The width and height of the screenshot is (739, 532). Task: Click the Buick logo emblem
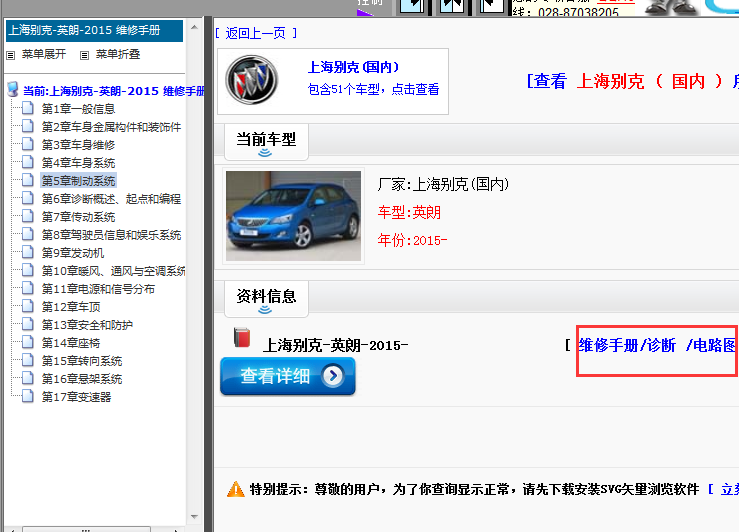(251, 80)
